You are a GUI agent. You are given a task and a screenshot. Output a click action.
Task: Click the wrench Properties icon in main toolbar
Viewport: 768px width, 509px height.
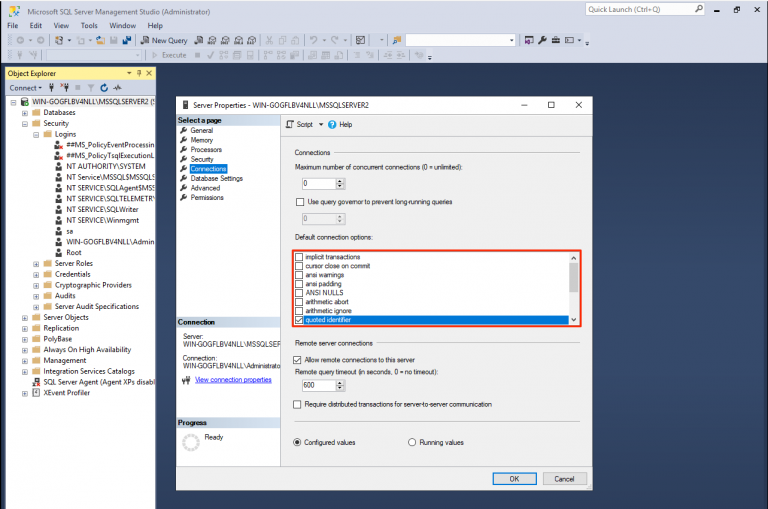(542, 40)
